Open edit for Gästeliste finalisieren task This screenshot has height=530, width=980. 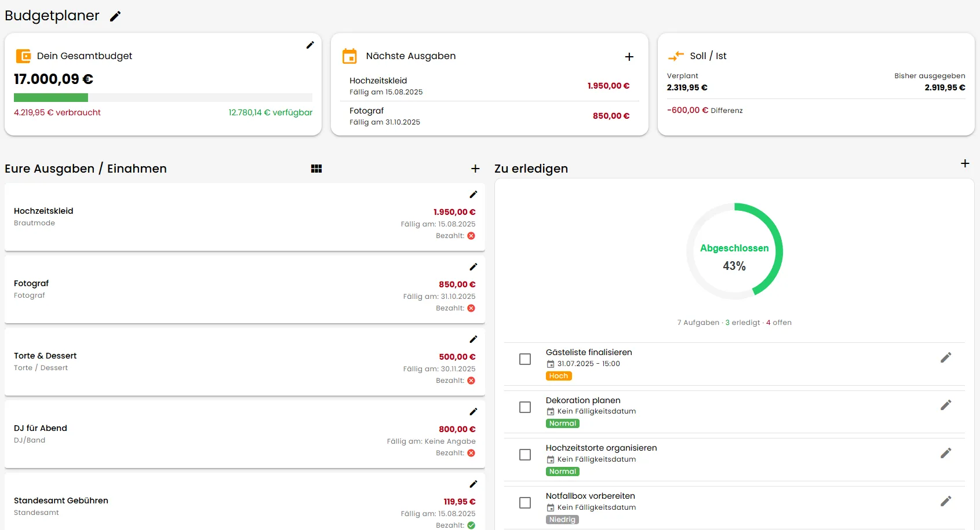[x=946, y=358]
